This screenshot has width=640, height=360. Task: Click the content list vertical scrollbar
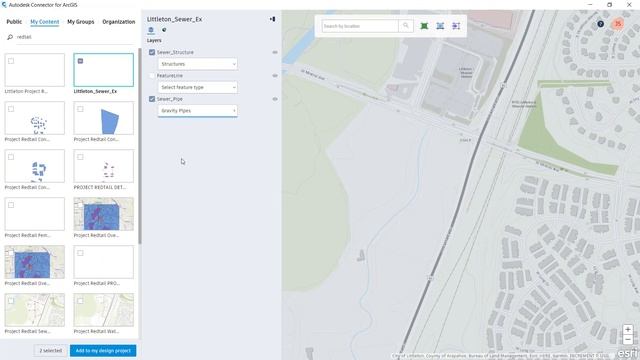(140, 147)
